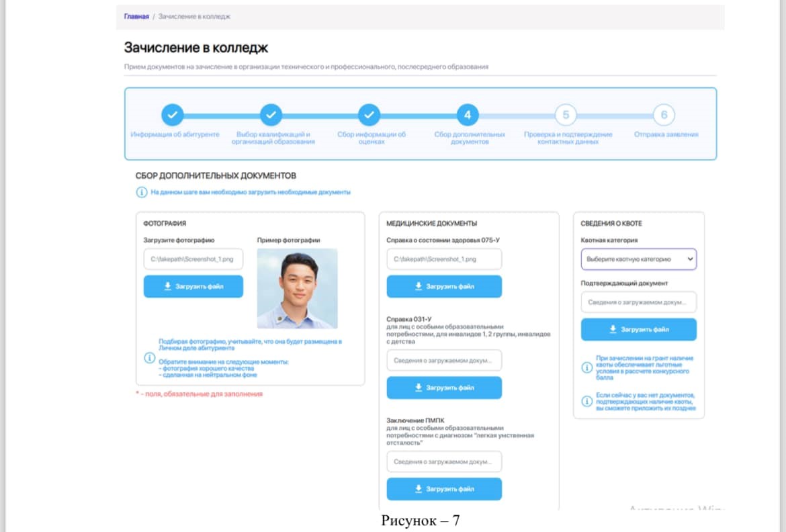This screenshot has height=532, width=786.
Task: Open the quota category dropdown
Action: point(638,259)
